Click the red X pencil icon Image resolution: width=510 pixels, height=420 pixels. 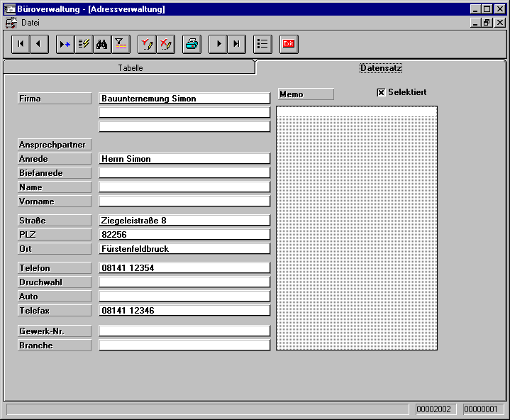pyautogui.click(x=165, y=44)
